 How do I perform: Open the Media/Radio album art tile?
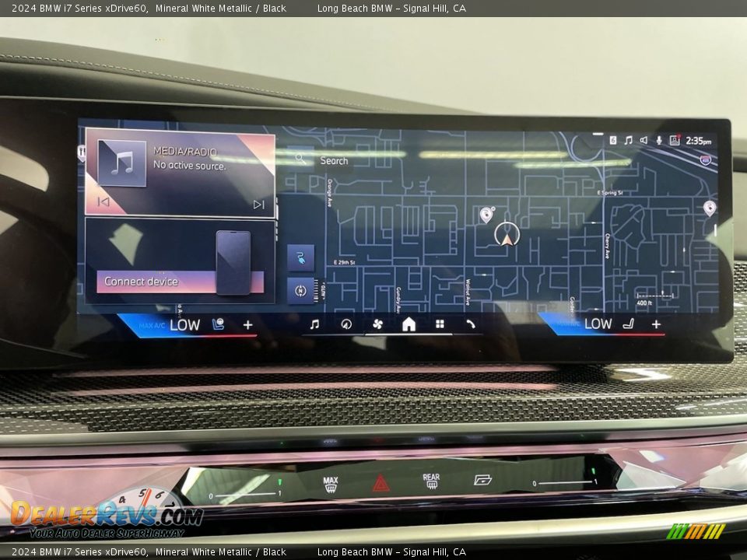[122, 163]
